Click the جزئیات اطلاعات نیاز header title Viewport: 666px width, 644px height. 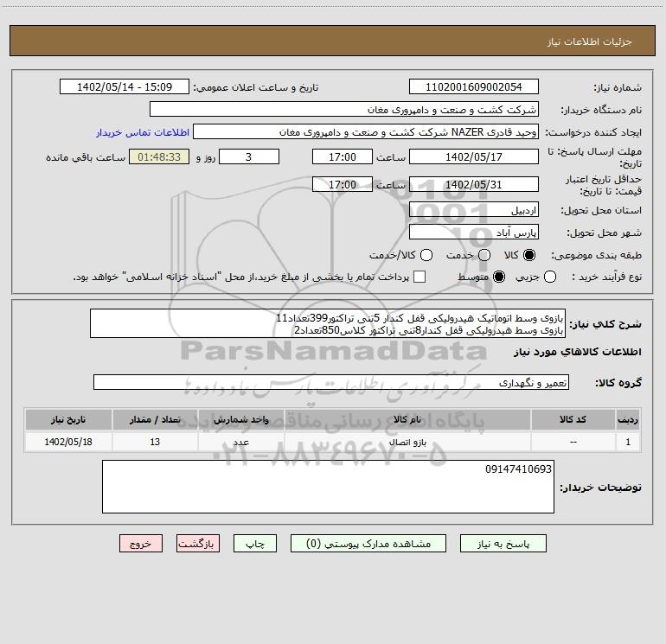pos(590,41)
